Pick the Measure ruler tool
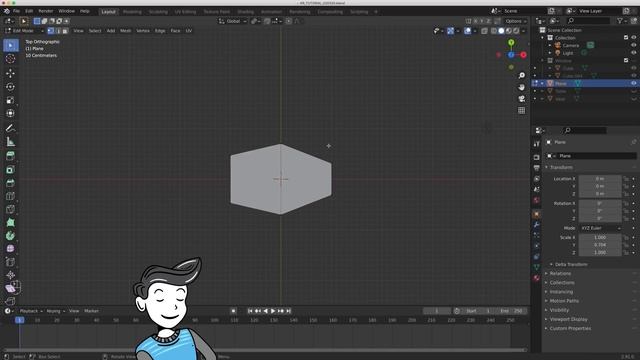This screenshot has width=640, height=360. pyautogui.click(x=11, y=142)
